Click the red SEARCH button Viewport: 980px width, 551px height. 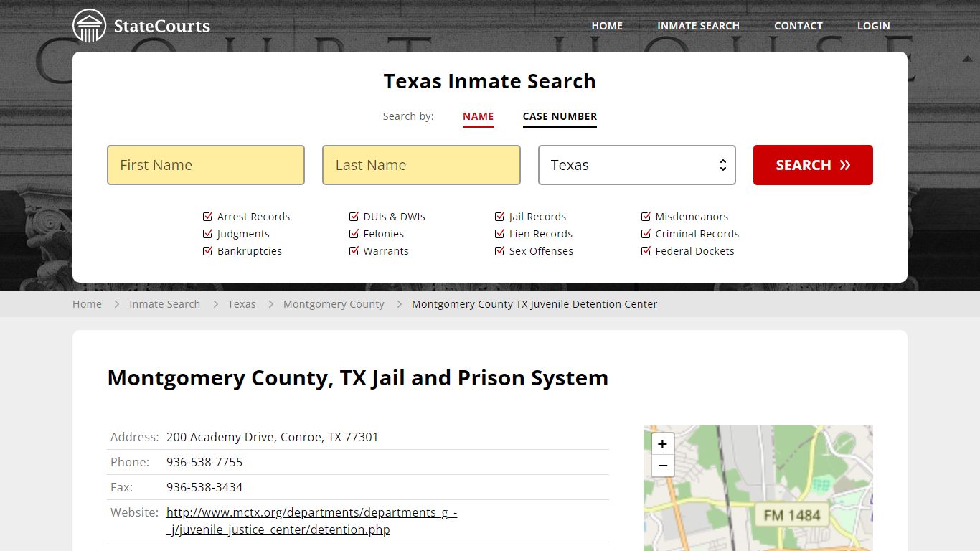[813, 165]
